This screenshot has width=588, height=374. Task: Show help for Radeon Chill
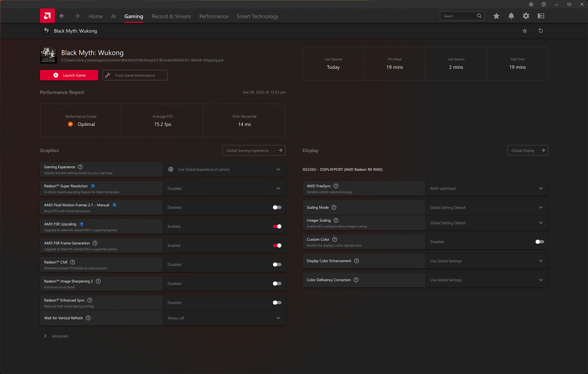point(73,262)
